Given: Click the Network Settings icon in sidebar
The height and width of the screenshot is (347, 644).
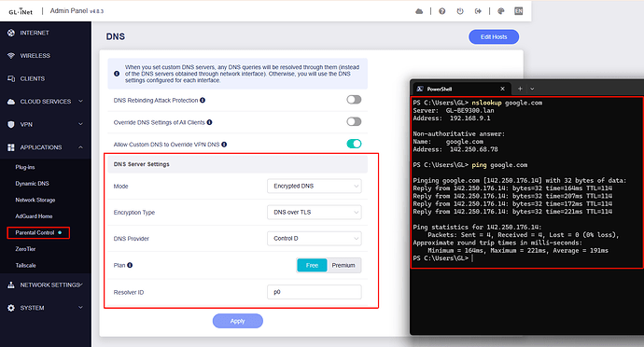Looking at the screenshot, I should (x=11, y=285).
